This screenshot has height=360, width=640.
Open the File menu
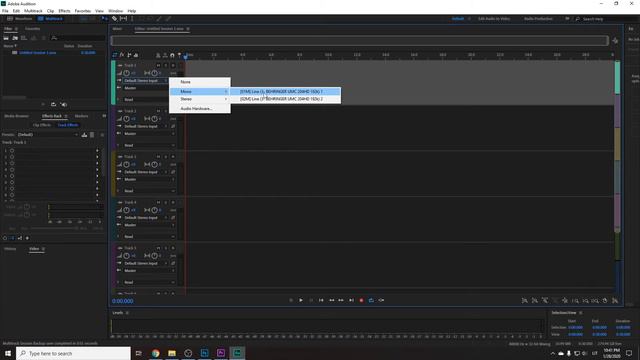click(x=5, y=11)
